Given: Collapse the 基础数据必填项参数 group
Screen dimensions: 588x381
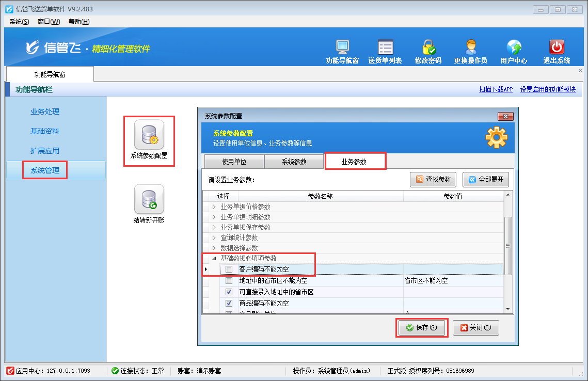Looking at the screenshot, I should tap(214, 258).
